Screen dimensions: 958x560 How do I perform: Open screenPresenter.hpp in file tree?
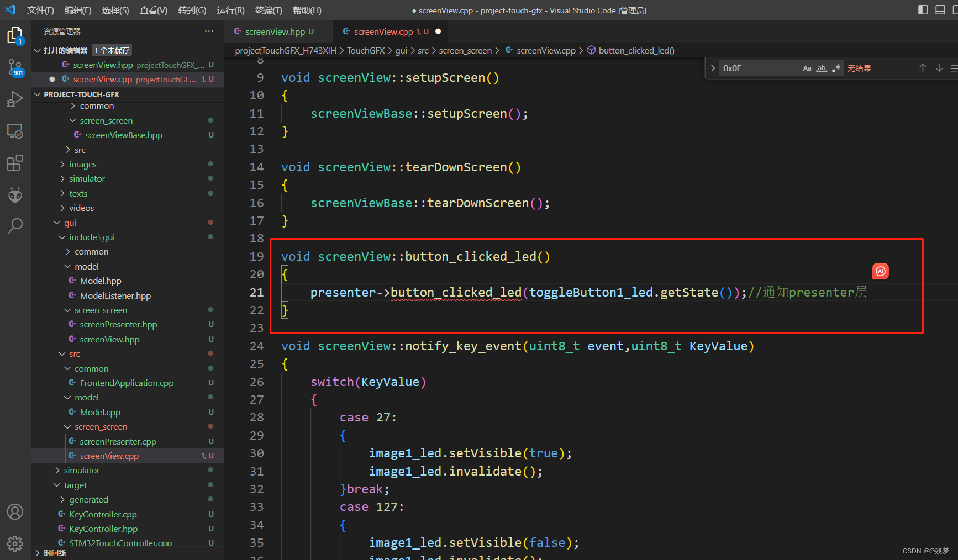118,324
